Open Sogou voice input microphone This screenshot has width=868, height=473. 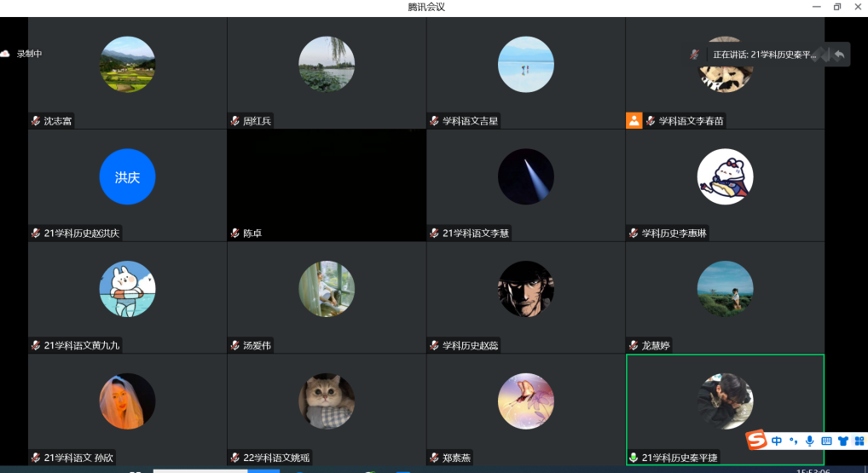pos(809,441)
